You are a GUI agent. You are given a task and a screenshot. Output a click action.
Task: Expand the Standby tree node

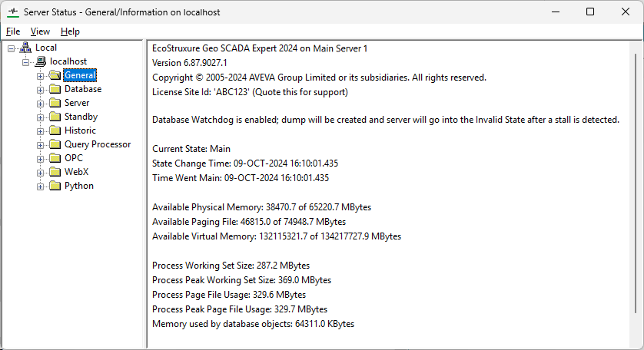tap(40, 117)
